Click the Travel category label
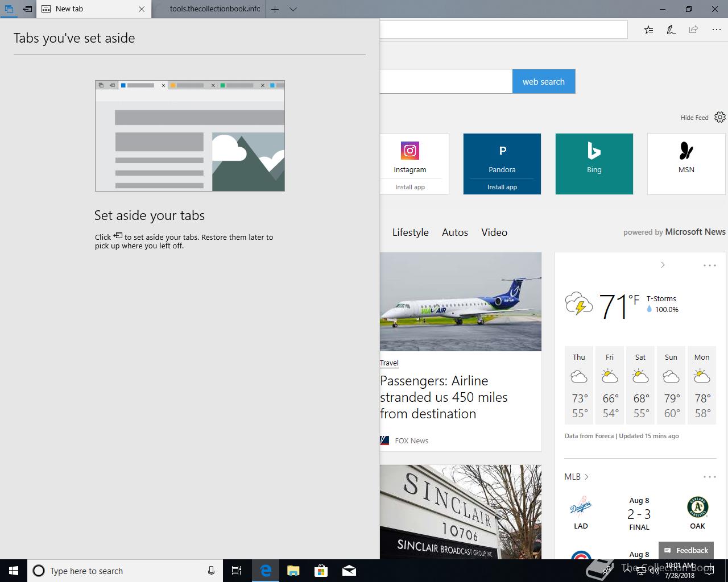Viewport: 728px width, 582px height. pos(390,363)
